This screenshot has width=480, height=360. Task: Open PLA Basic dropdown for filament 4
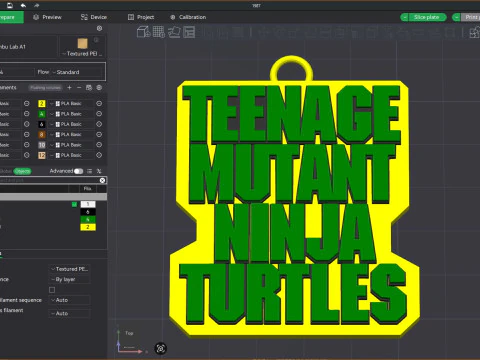71,114
